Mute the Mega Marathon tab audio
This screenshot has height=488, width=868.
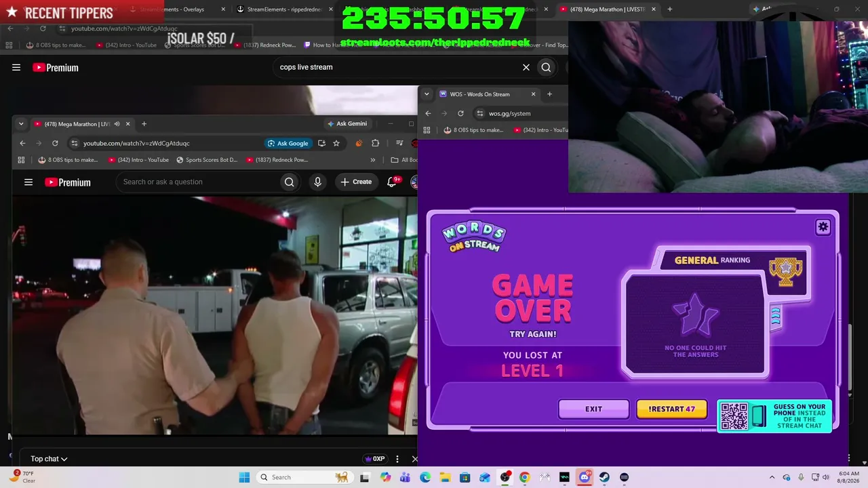click(x=117, y=124)
